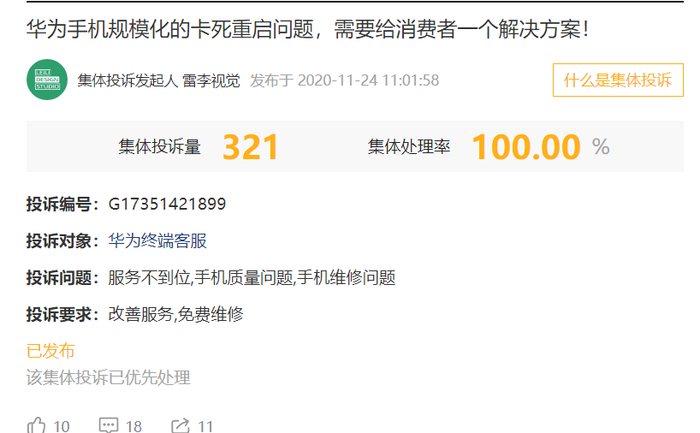700x433 pixels.
Task: Select the author name 雷李视觉
Action: pyautogui.click(x=211, y=81)
